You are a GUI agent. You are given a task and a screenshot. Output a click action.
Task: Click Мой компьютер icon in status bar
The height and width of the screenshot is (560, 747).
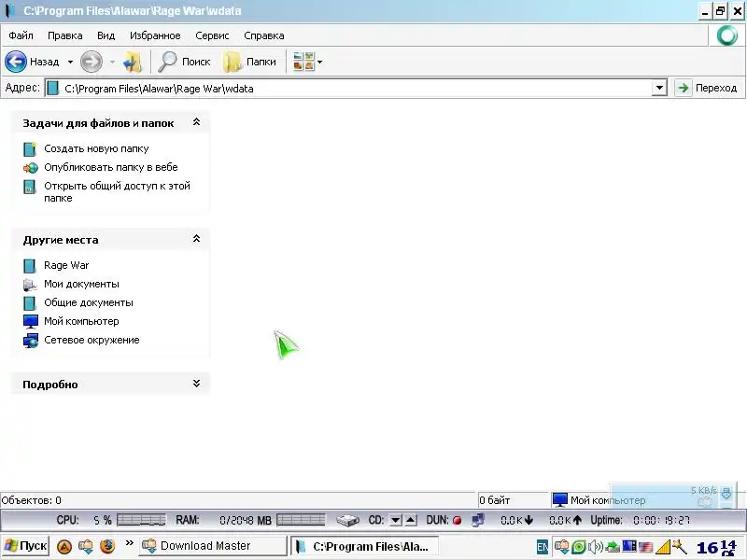click(559, 500)
